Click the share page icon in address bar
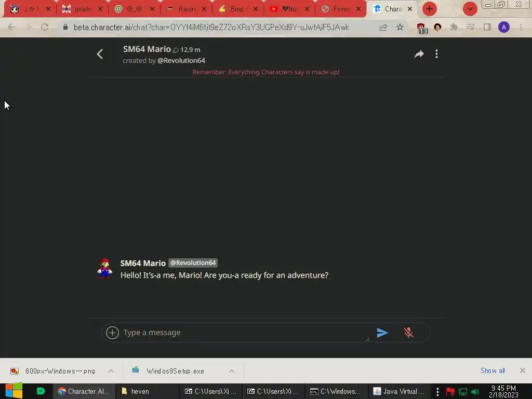Image resolution: width=532 pixels, height=399 pixels. click(x=383, y=27)
